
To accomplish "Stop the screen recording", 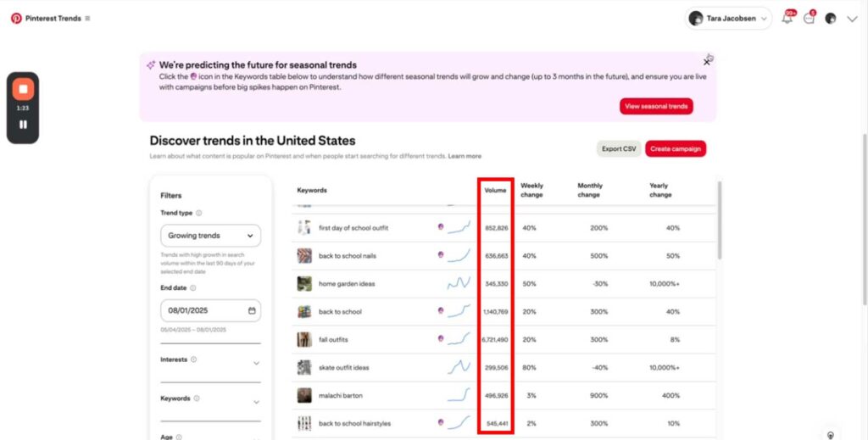I will 23,89.
